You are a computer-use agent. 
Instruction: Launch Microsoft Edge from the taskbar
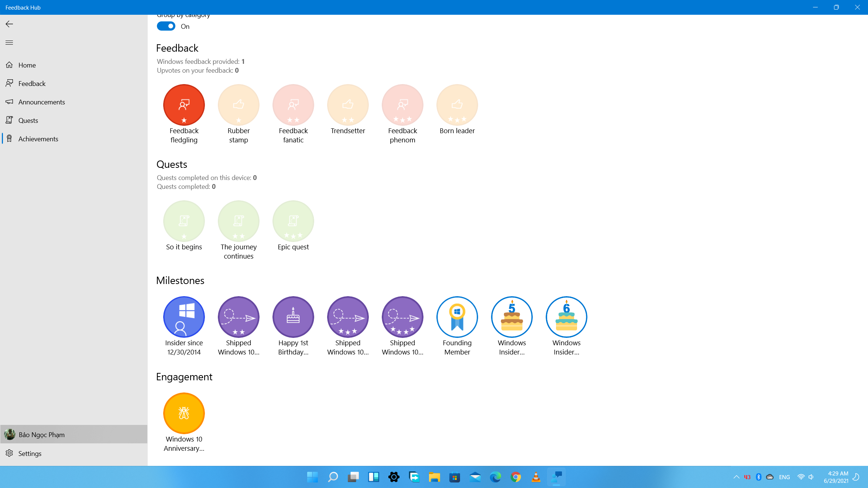coord(495,477)
